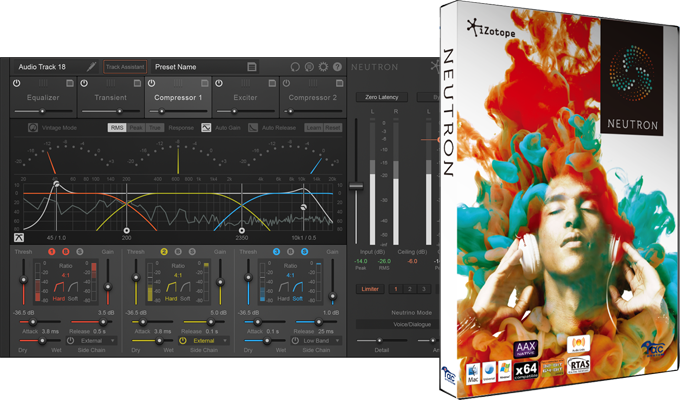This screenshot has height=400, width=680.
Task: Select the Compressor 1 module tab
Action: [178, 97]
